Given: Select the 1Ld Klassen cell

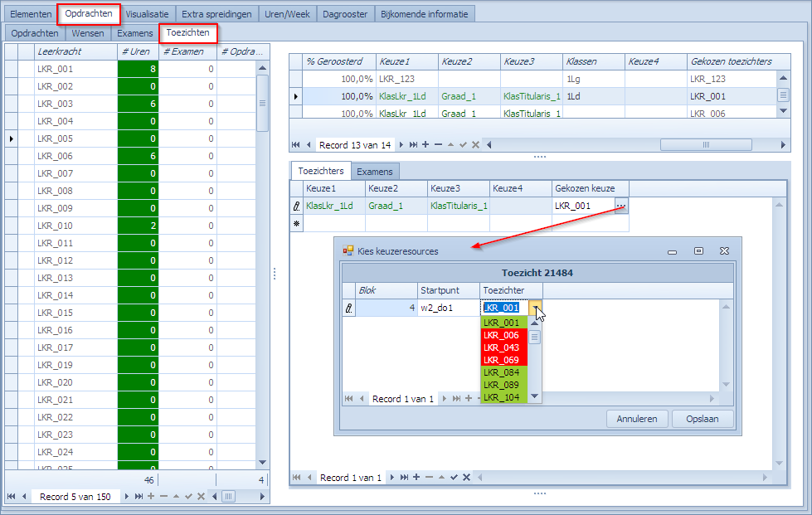Looking at the screenshot, I should (x=594, y=96).
